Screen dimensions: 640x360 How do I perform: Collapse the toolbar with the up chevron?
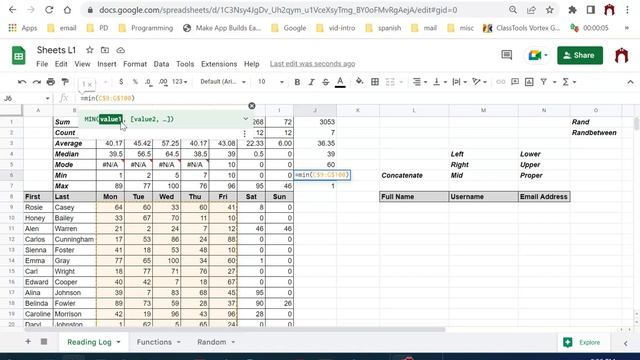click(631, 82)
